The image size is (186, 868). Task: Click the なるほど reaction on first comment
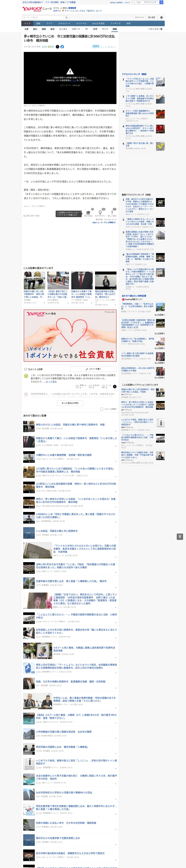[94, 387]
